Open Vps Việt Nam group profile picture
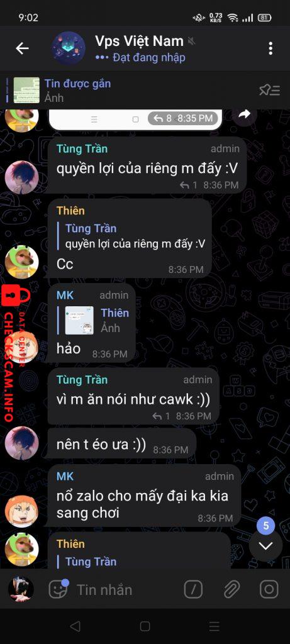290x644 pixels. click(69, 48)
